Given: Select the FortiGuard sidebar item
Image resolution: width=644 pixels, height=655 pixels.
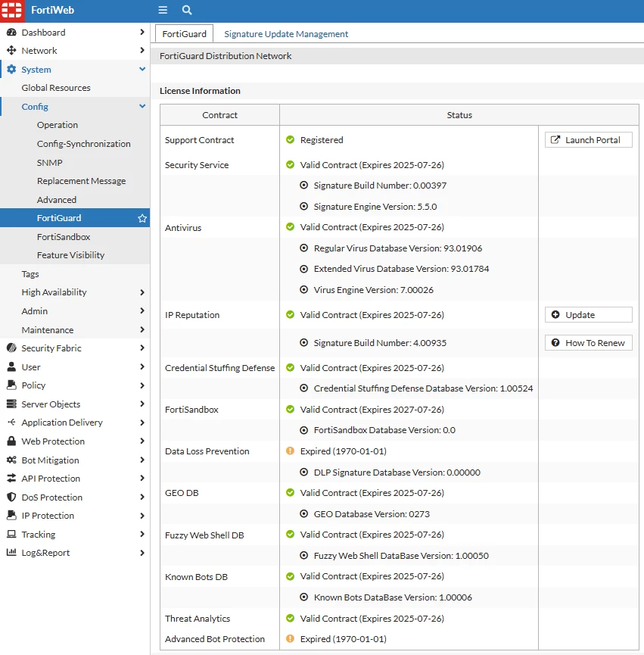Looking at the screenshot, I should 75,218.
